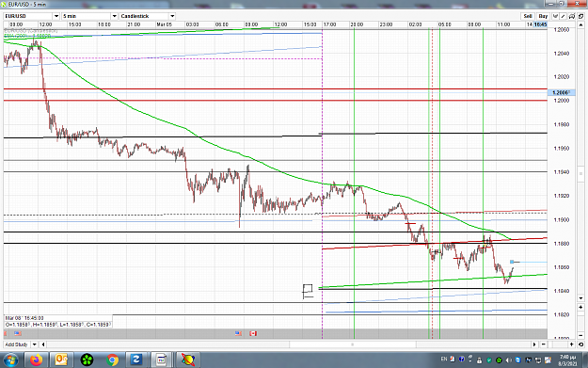Click the annotation tool icon beside line tool
Viewport: 588px width, 368px height.
571,16
